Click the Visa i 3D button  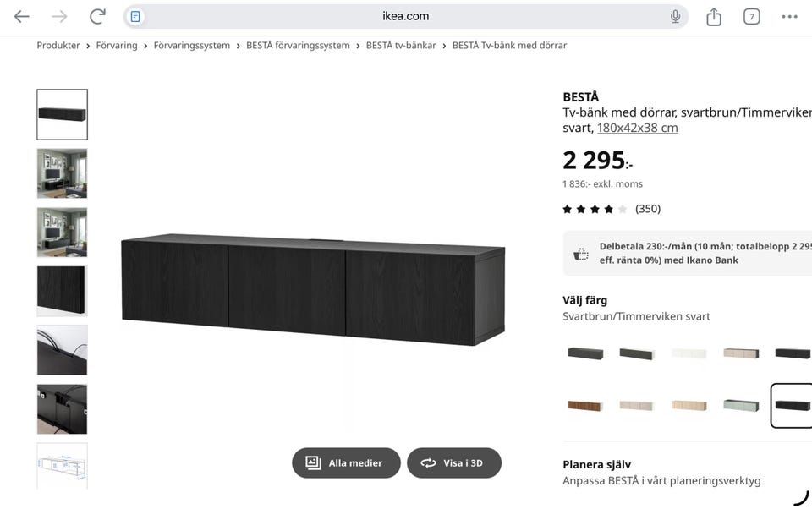click(453, 462)
